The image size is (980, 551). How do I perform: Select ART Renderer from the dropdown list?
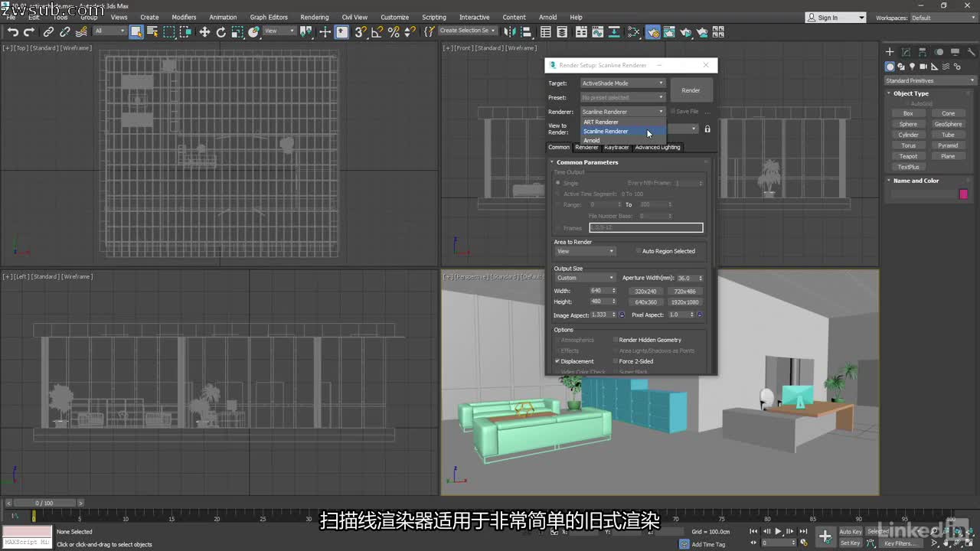tap(623, 122)
